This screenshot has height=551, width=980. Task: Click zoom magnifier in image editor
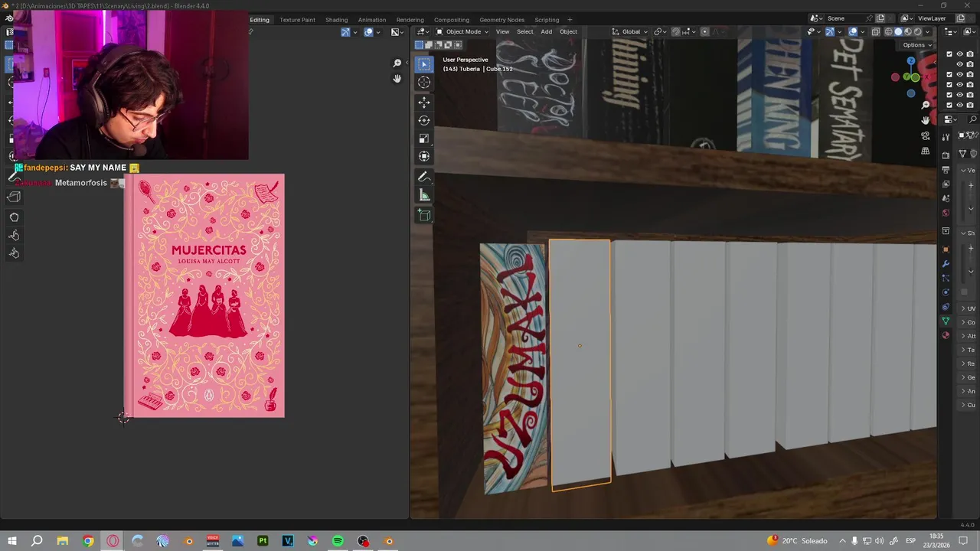pos(397,64)
